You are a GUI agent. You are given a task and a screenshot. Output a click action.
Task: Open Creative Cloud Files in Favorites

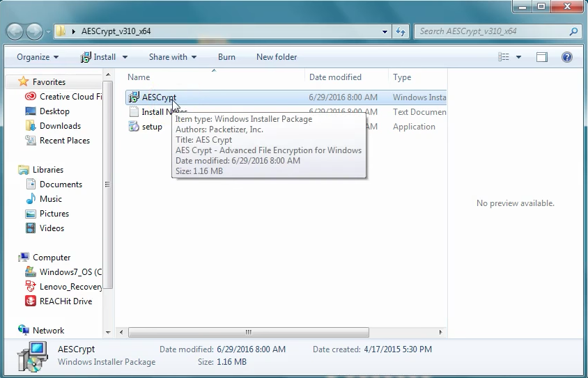(70, 97)
